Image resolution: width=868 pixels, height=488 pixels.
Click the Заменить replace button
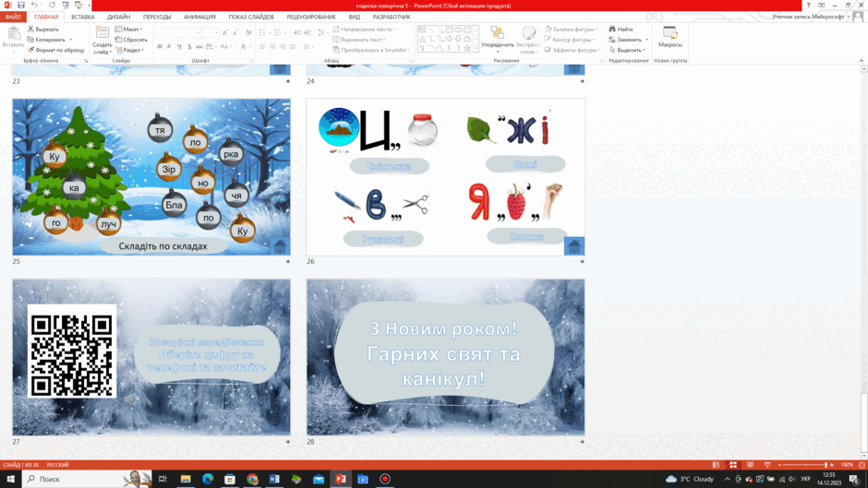coord(628,40)
